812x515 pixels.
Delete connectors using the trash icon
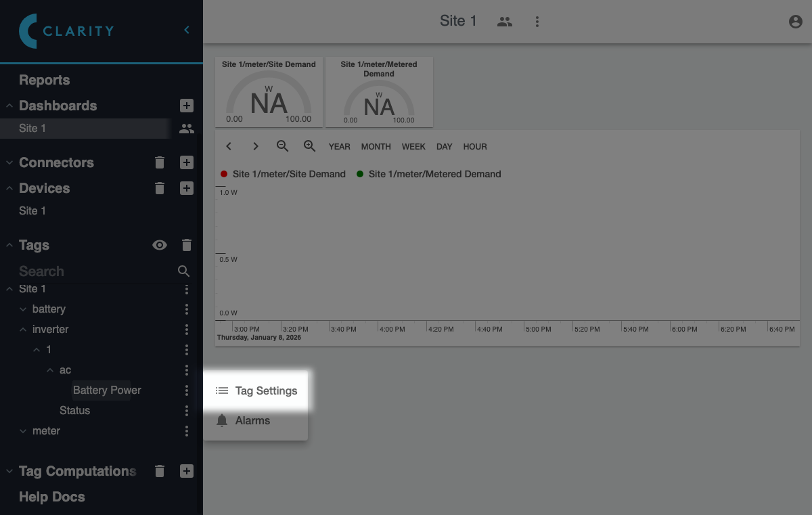click(160, 162)
